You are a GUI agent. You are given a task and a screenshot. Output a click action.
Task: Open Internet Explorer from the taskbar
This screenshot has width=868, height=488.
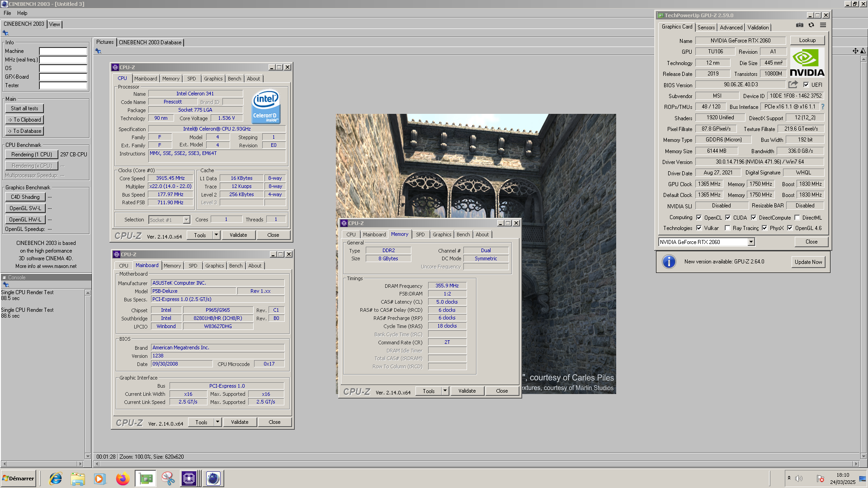click(56, 479)
